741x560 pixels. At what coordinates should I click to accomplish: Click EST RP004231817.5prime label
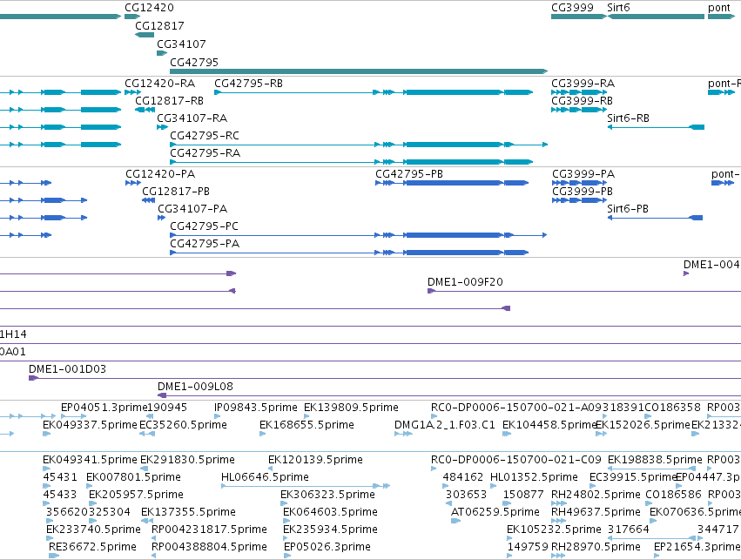point(209,530)
